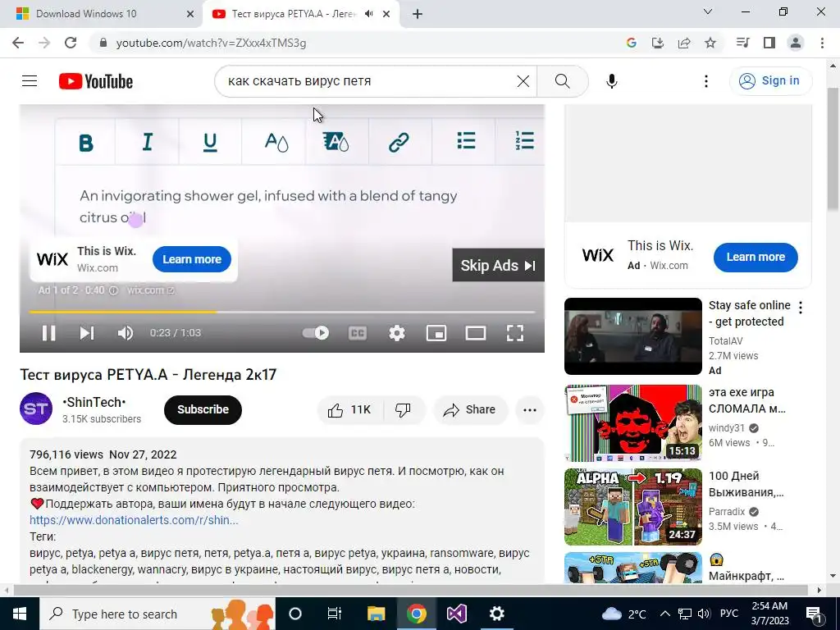Open YouTube settings three-dot menu

pos(706,81)
